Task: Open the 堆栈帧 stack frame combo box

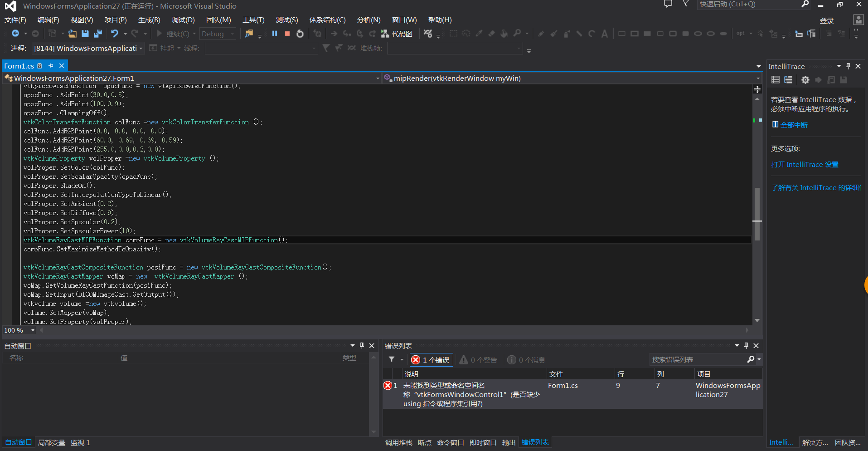Action: 455,48
